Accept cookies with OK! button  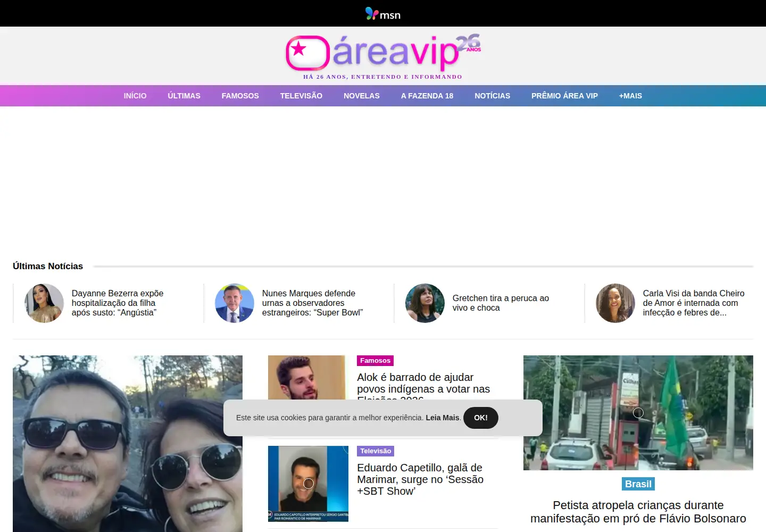(481, 418)
